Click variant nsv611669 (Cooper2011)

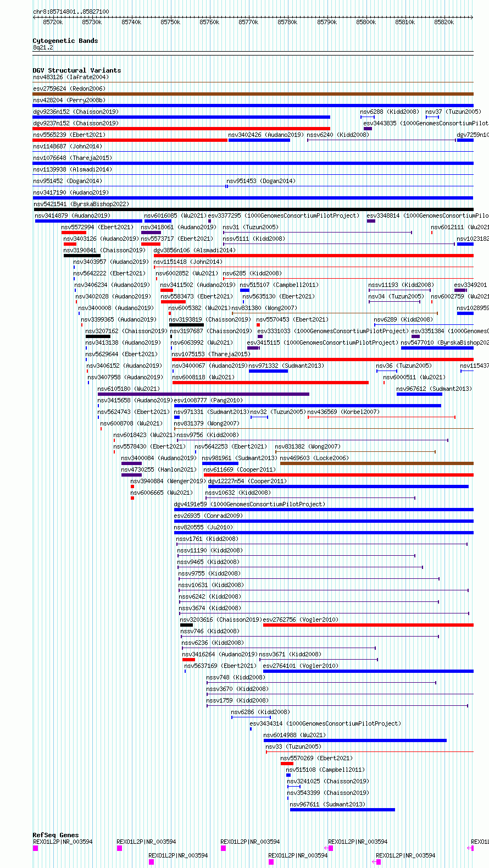click(x=240, y=469)
